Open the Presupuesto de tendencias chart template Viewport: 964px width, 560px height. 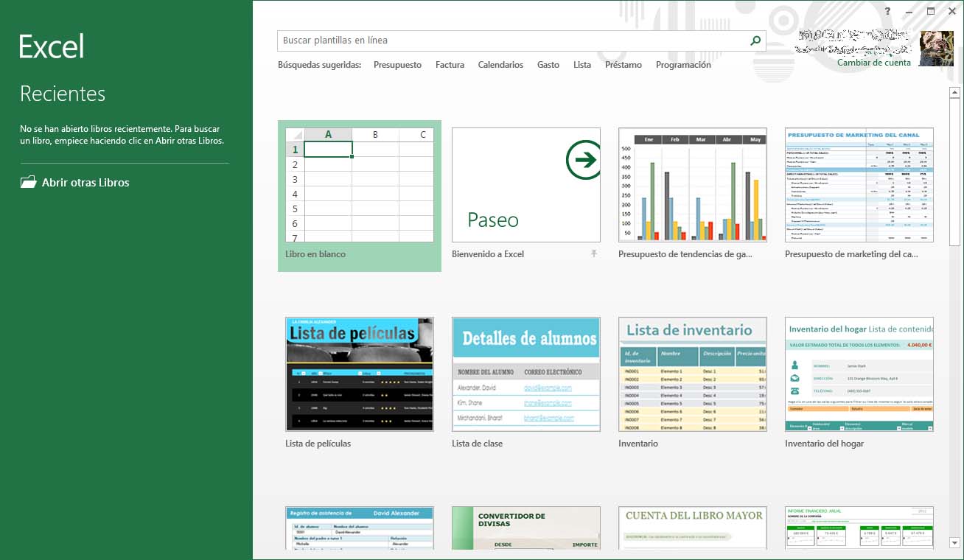(x=693, y=185)
